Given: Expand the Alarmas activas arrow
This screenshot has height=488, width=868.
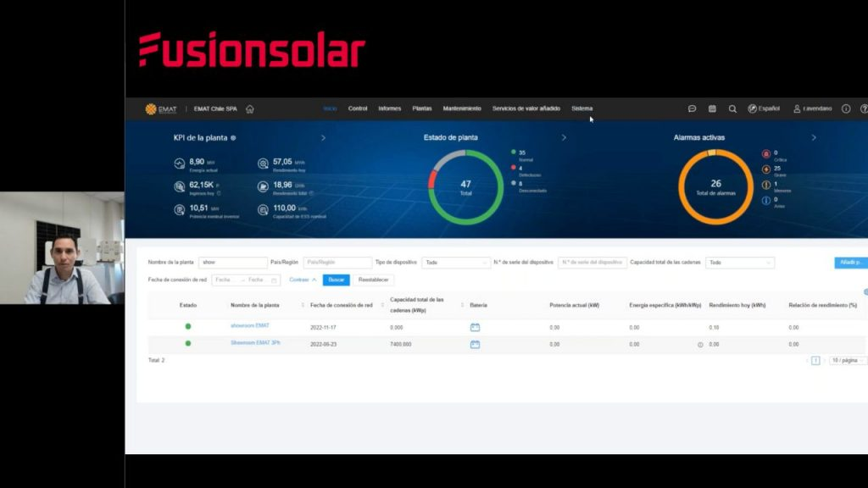Looking at the screenshot, I should (814, 137).
